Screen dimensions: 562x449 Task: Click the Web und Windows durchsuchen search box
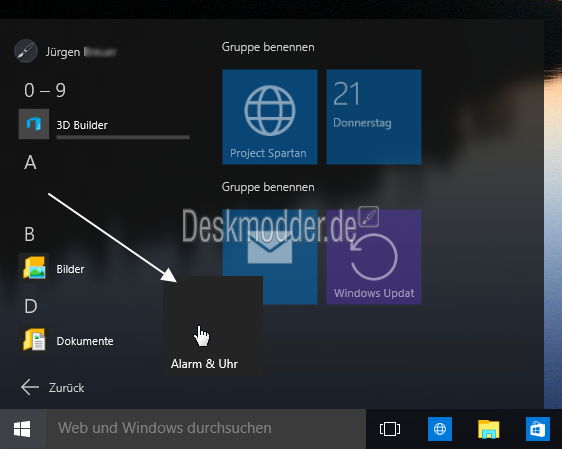206,429
